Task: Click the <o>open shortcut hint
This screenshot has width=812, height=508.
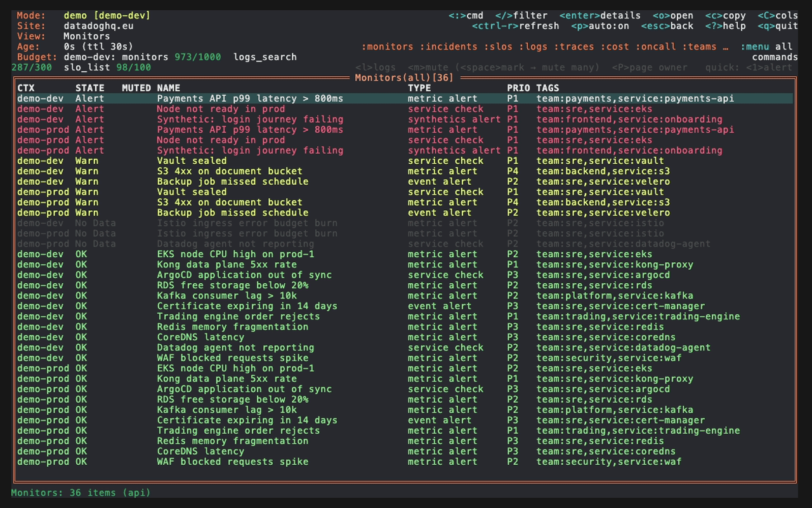Action: [x=673, y=15]
